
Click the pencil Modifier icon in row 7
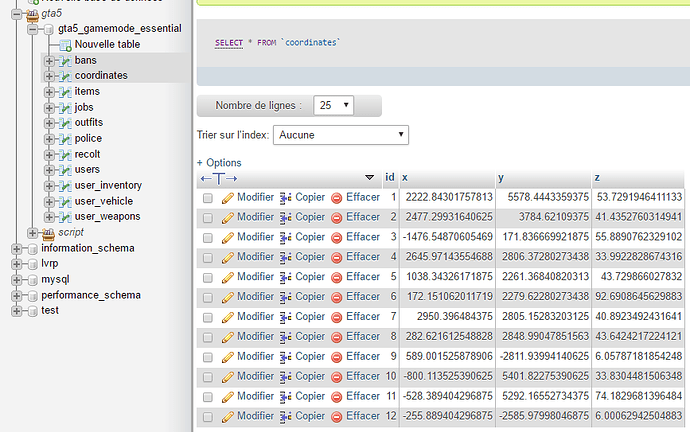click(228, 318)
